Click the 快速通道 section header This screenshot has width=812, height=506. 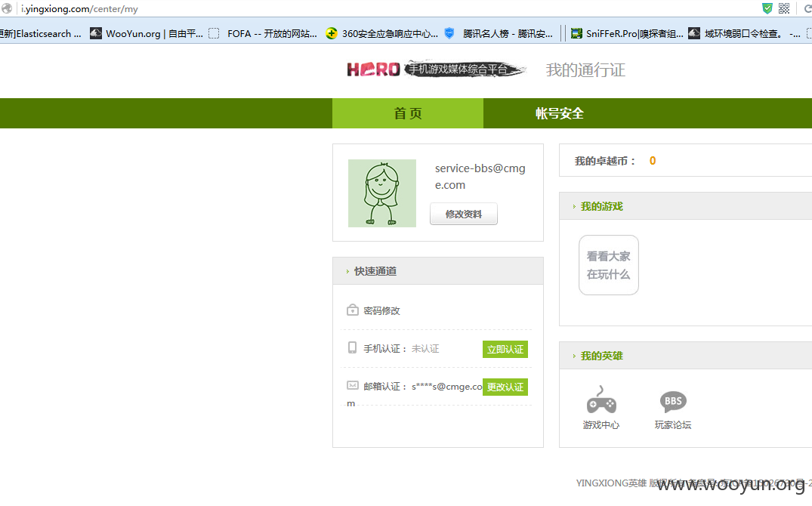point(437,271)
